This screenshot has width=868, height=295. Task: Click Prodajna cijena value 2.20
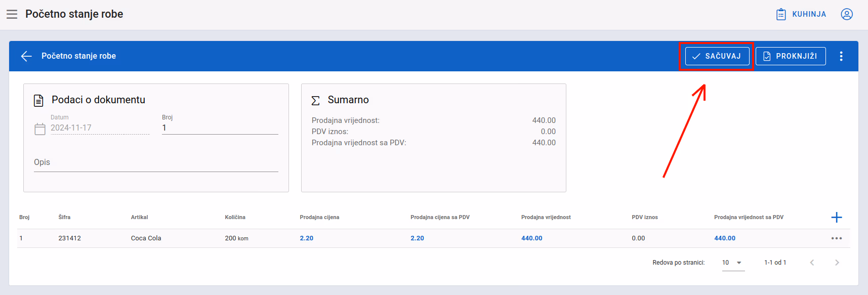(306, 238)
